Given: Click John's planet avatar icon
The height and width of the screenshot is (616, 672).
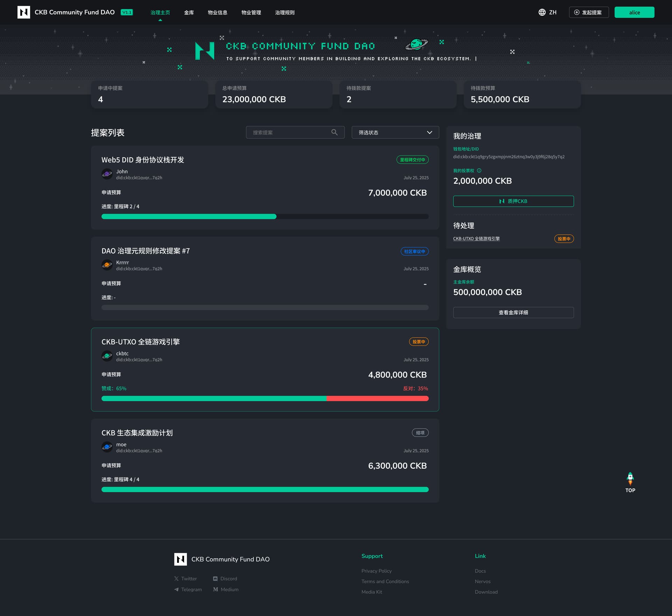Looking at the screenshot, I should click(107, 174).
